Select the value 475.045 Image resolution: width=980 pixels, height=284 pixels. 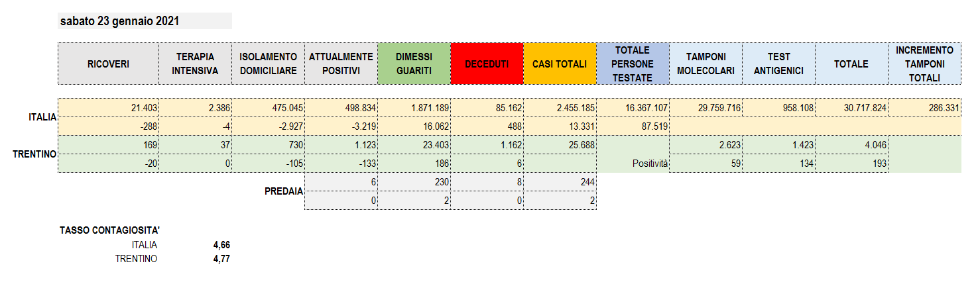coord(268,107)
